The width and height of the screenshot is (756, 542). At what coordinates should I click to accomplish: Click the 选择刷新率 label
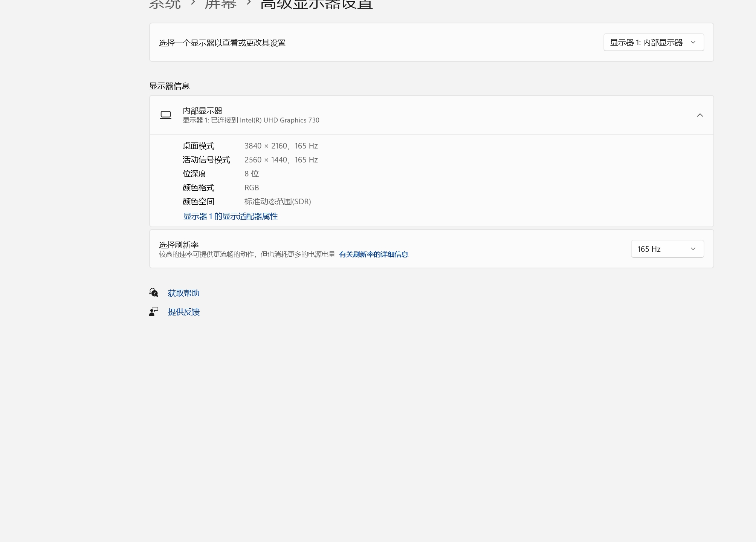coord(179,245)
